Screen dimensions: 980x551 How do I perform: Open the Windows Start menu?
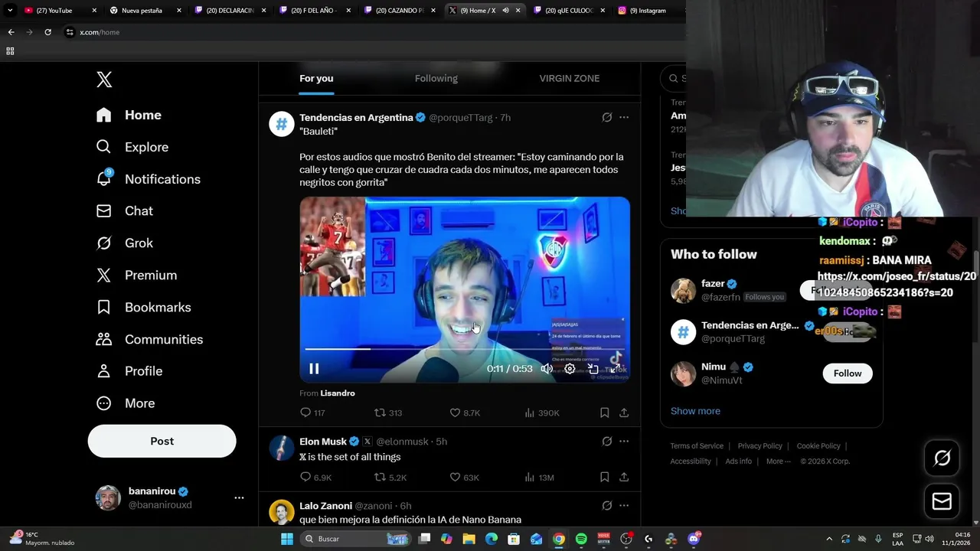287,539
